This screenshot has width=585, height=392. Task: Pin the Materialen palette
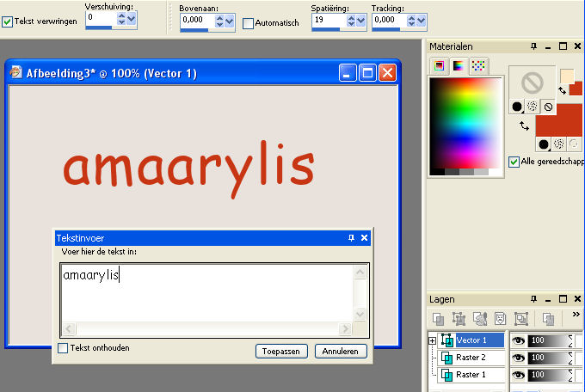point(534,46)
